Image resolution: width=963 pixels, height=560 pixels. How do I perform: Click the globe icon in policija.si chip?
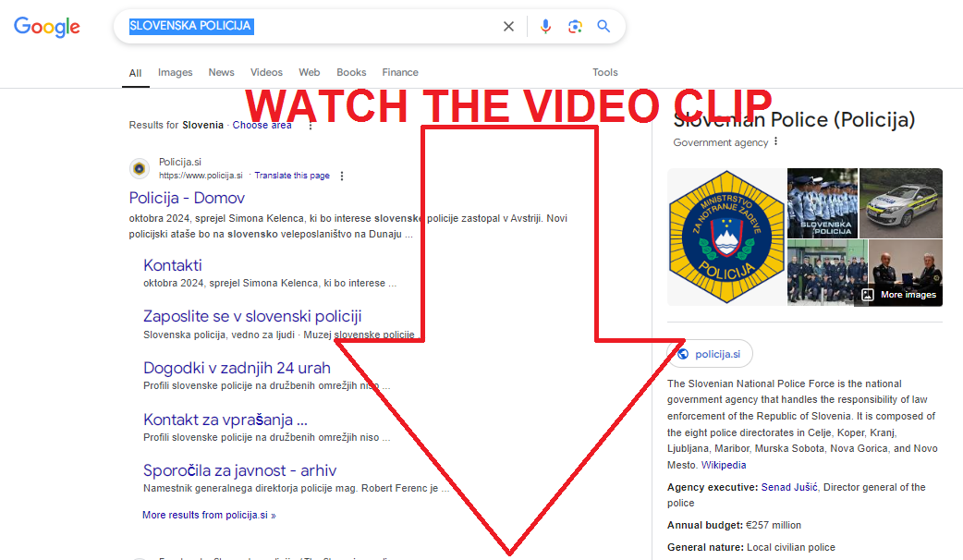(x=683, y=354)
